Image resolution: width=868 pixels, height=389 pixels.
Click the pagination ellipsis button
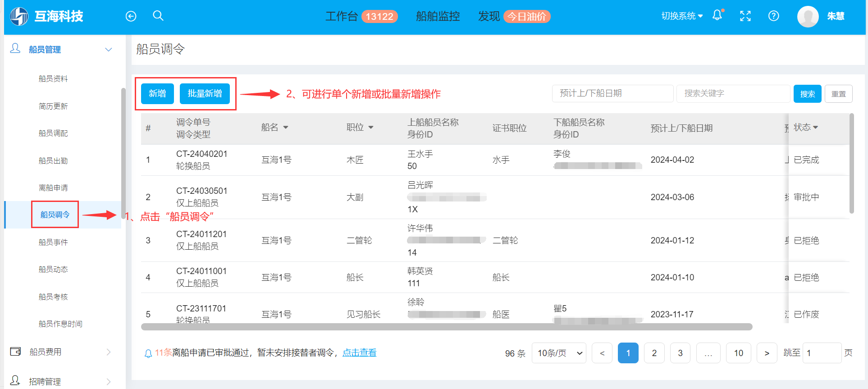708,353
